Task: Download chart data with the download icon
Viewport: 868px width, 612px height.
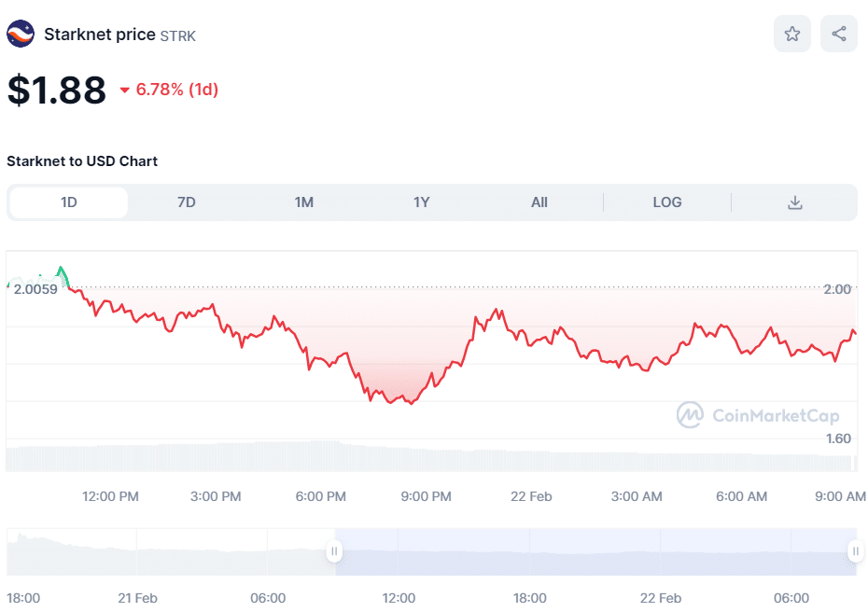Action: pos(795,202)
